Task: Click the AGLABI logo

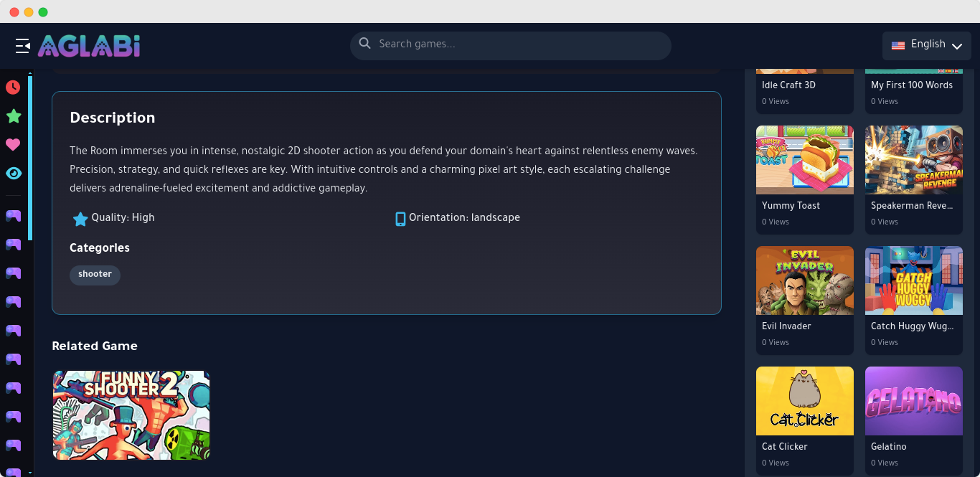Action: click(89, 46)
